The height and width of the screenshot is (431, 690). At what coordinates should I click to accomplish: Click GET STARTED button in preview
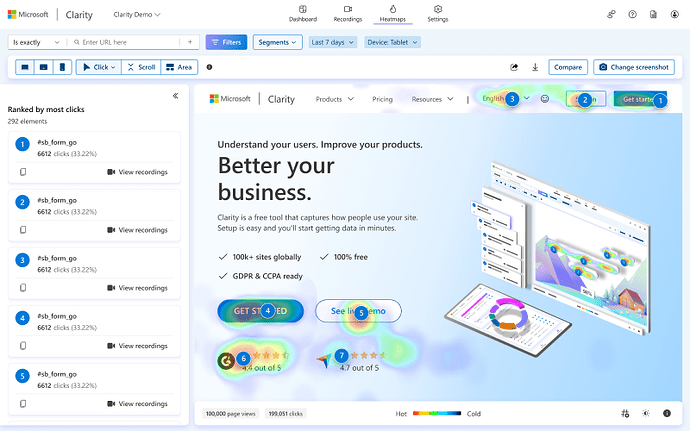261,311
